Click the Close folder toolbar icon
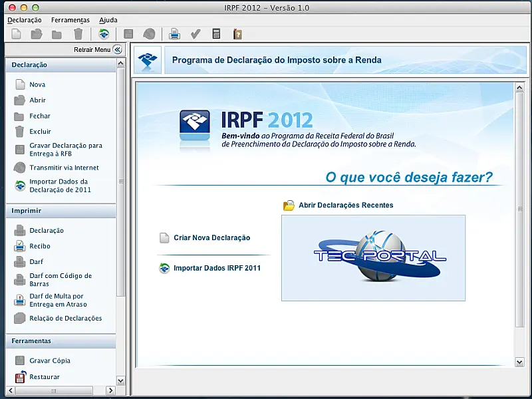This screenshot has width=532, height=399. pyautogui.click(x=57, y=35)
